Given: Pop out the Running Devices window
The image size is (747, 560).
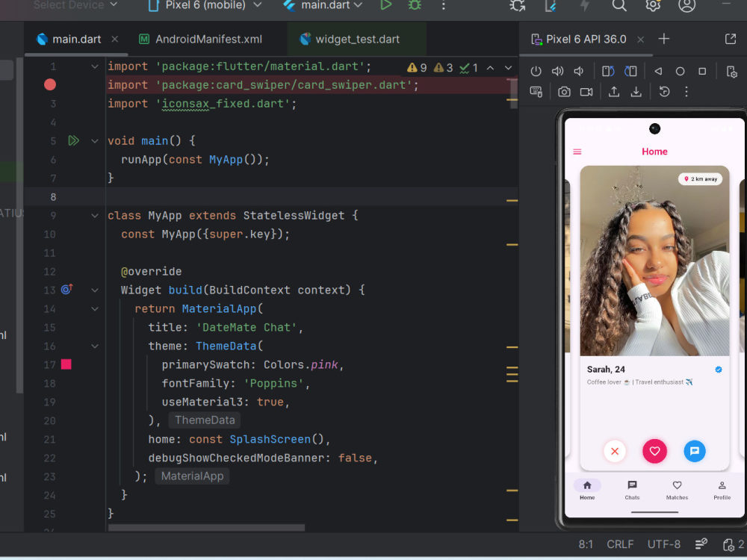Looking at the screenshot, I should (731, 39).
